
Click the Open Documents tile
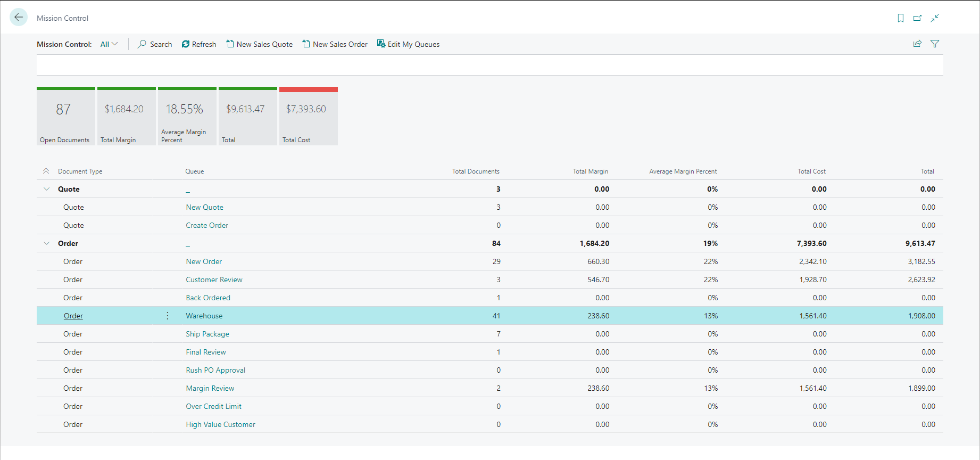(66, 116)
